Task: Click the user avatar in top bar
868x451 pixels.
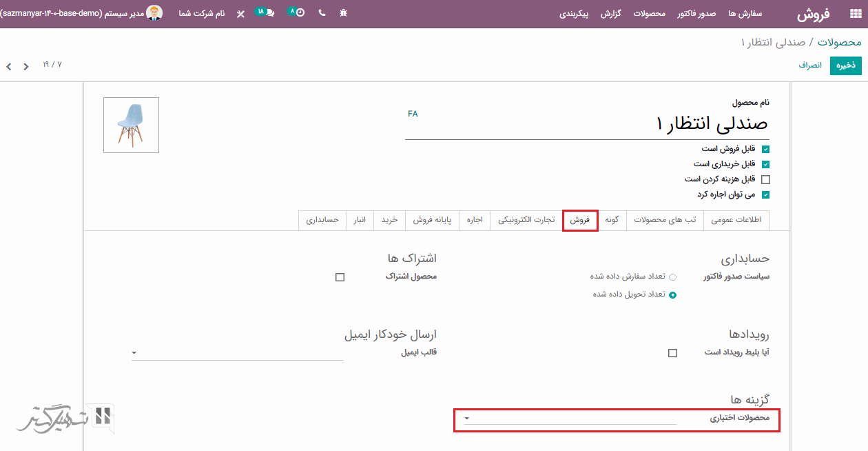Action: [154, 13]
